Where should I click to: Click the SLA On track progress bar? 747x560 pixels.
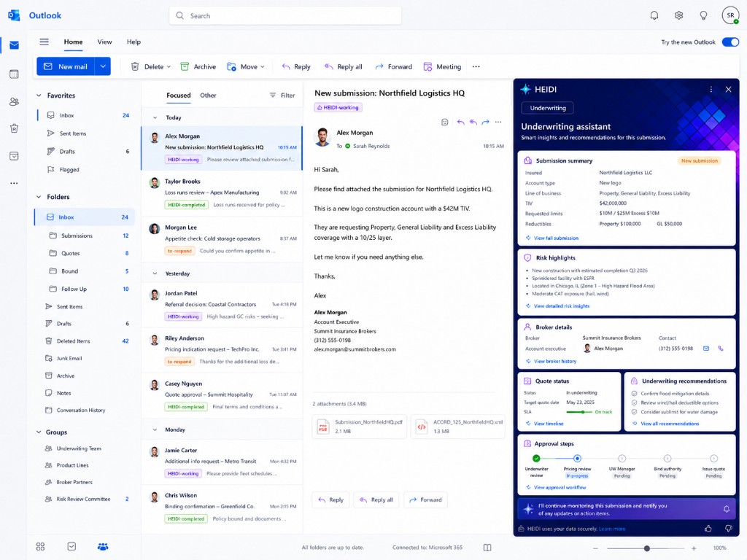click(x=578, y=412)
